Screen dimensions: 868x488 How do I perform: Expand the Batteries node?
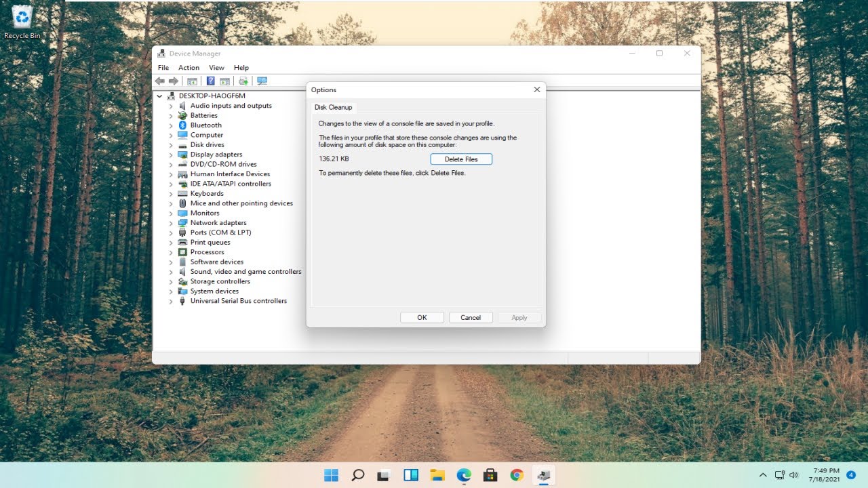point(171,116)
